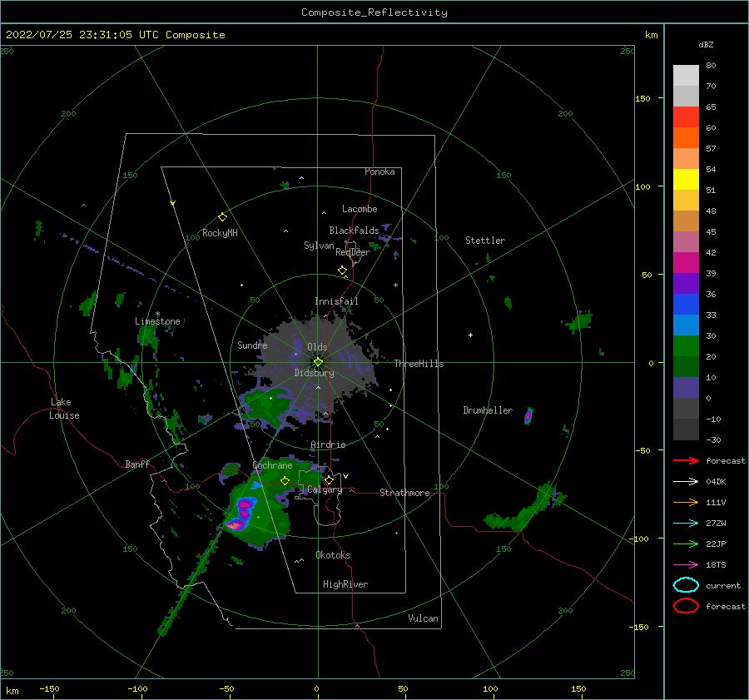
Task: Click the red forecast oval icon
Action: point(686,606)
